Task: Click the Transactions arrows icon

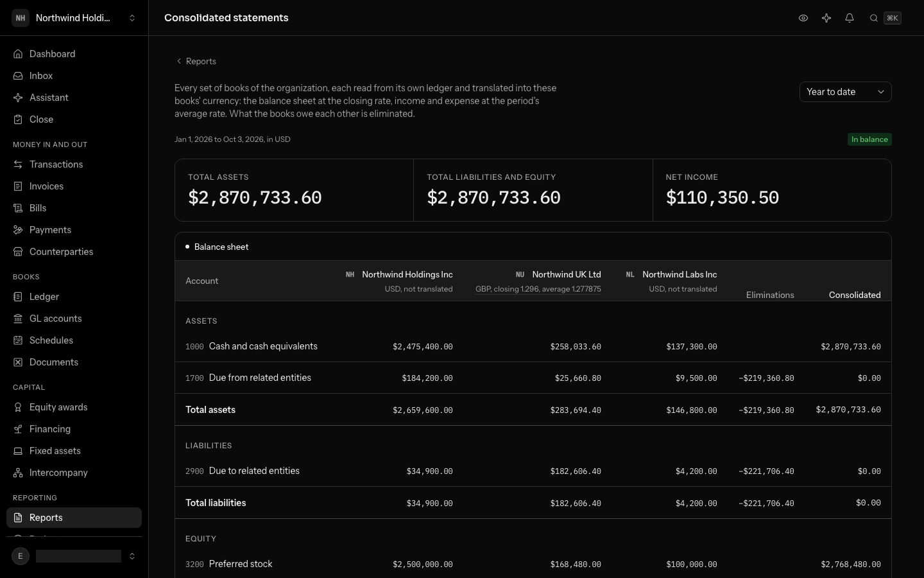Action: (x=18, y=164)
